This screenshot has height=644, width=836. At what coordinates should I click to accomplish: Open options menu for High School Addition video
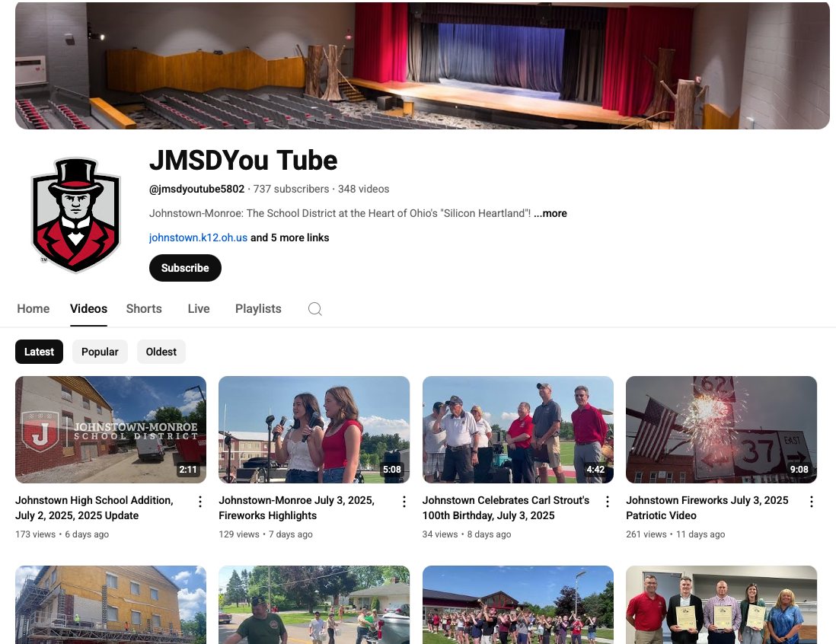tap(200, 502)
